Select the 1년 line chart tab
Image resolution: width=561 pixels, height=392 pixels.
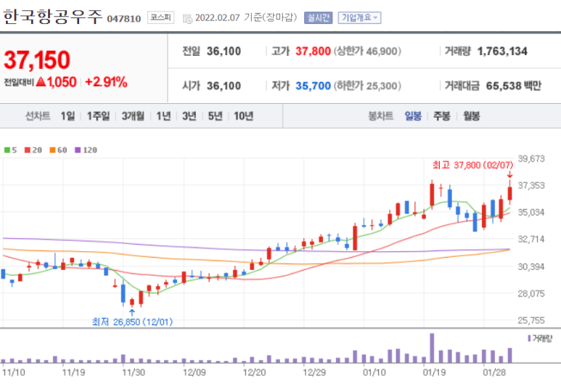click(x=163, y=116)
